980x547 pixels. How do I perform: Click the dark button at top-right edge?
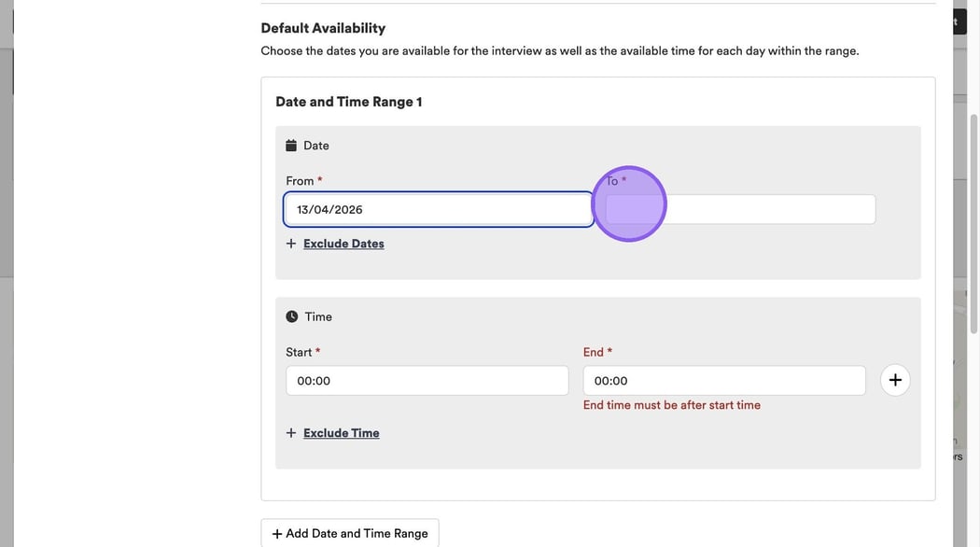click(x=959, y=21)
